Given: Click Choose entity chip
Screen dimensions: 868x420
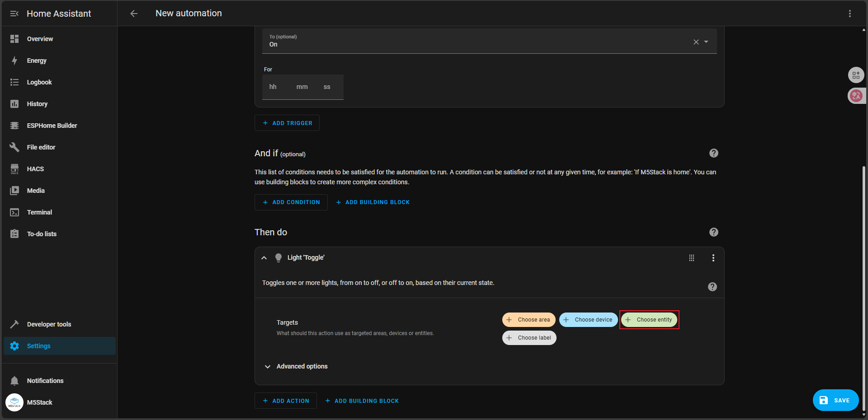Looking at the screenshot, I should coord(649,320).
